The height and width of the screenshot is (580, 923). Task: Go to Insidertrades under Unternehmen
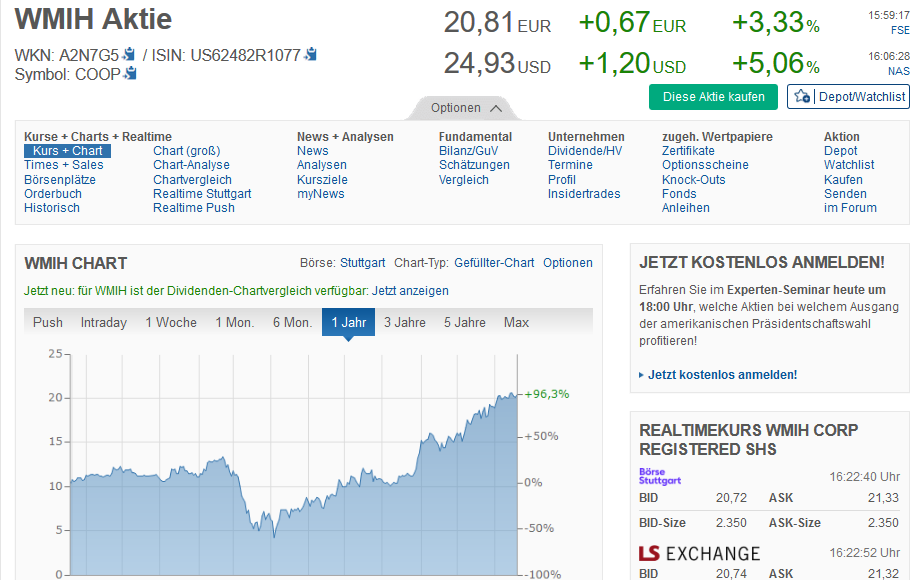[x=584, y=194]
